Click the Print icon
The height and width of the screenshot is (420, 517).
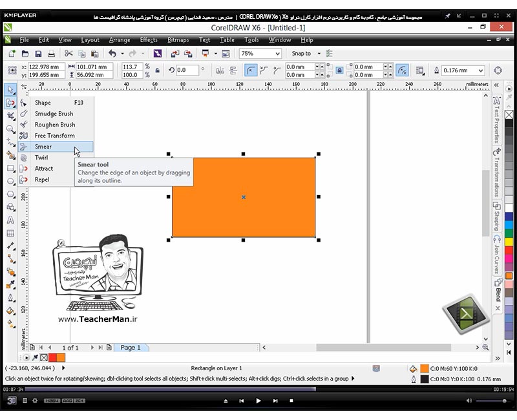(51, 54)
